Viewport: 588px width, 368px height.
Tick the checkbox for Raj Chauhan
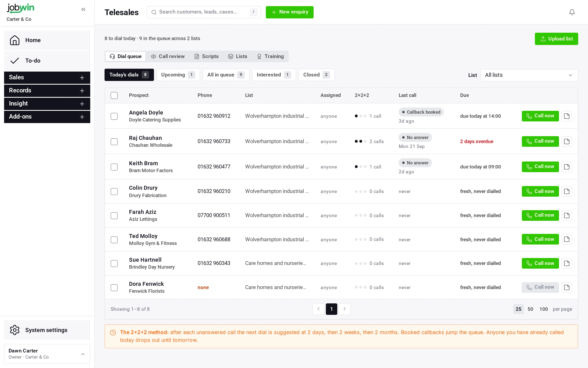coord(114,141)
